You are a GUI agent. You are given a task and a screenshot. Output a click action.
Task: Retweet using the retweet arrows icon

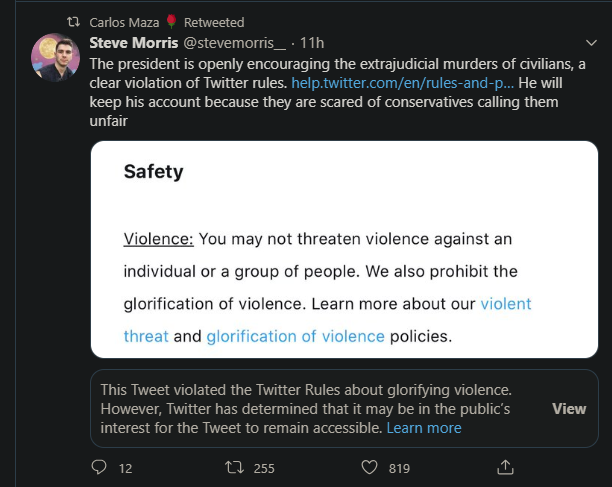click(234, 467)
